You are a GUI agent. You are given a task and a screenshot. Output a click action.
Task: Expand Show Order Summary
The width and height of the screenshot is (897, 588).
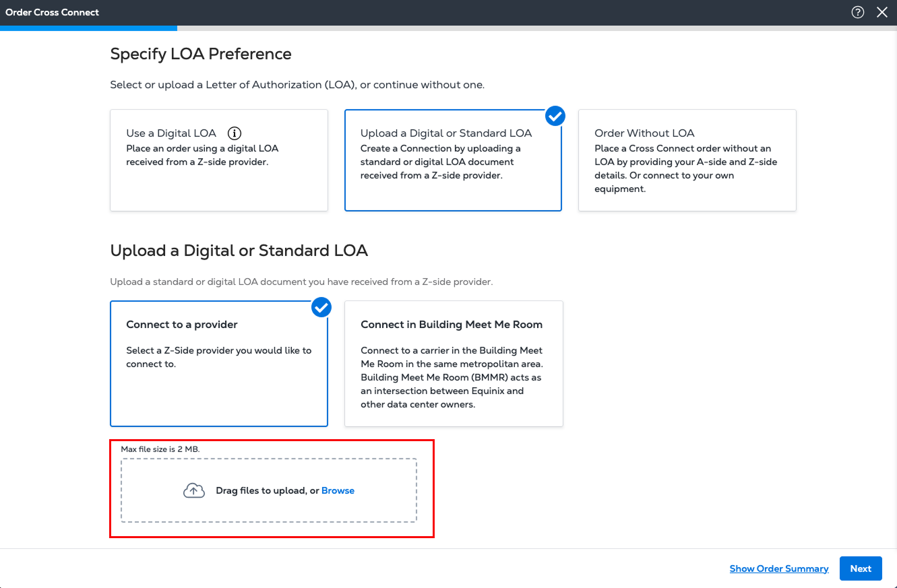[x=778, y=569]
